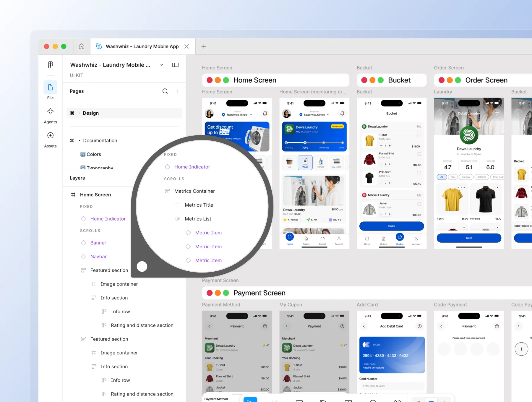Viewport: 532px width, 402px height.
Task: Open the Figma main menu logo
Action: pyautogui.click(x=51, y=65)
